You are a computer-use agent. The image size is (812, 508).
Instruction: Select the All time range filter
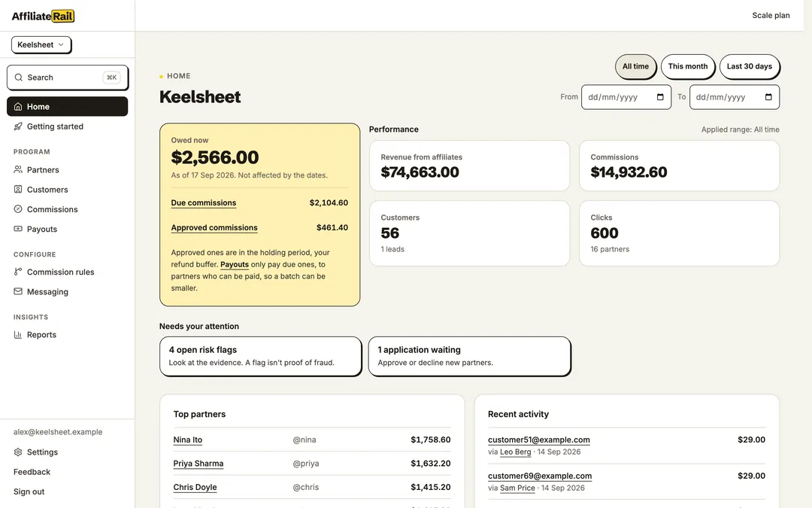(635, 66)
